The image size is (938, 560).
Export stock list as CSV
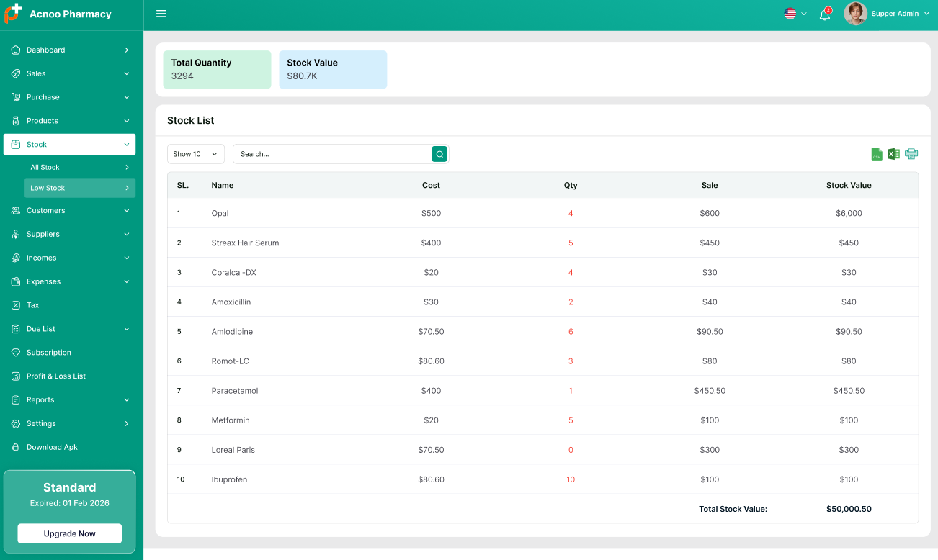point(877,154)
